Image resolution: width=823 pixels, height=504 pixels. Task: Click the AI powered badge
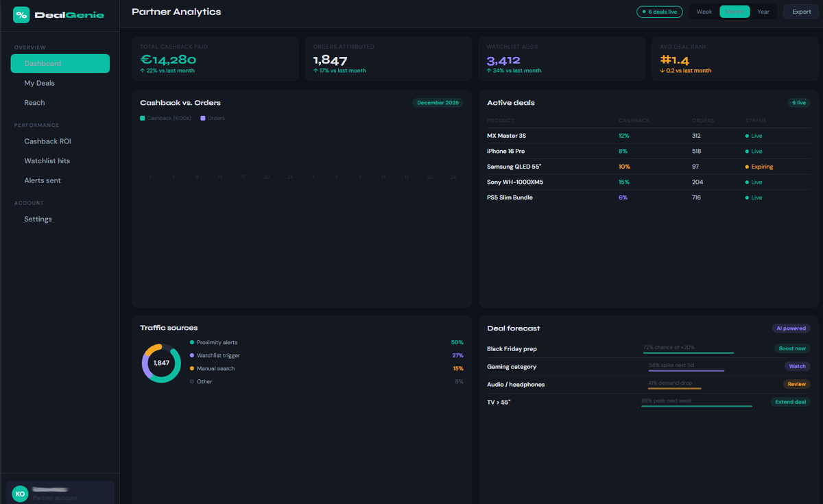[x=791, y=328]
